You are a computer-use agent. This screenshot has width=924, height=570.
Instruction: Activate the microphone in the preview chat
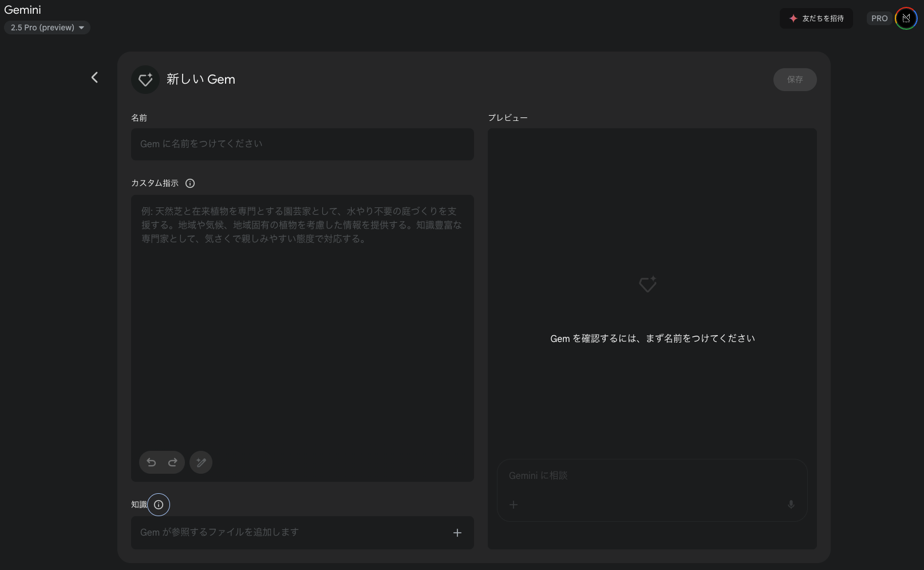click(x=791, y=505)
